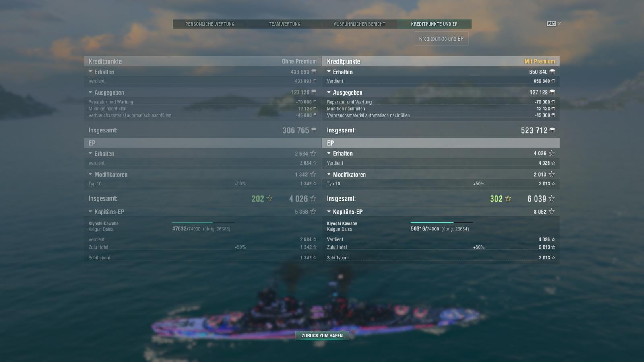Image resolution: width=644 pixels, height=362 pixels.
Task: Click credit icon beside 650 840 Erhalten
Action: click(552, 72)
